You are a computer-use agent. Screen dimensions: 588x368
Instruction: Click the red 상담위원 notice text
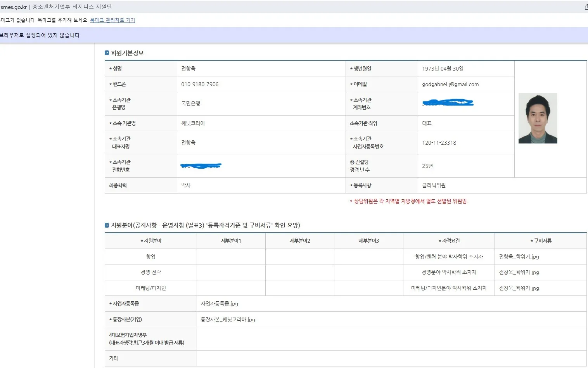408,201
